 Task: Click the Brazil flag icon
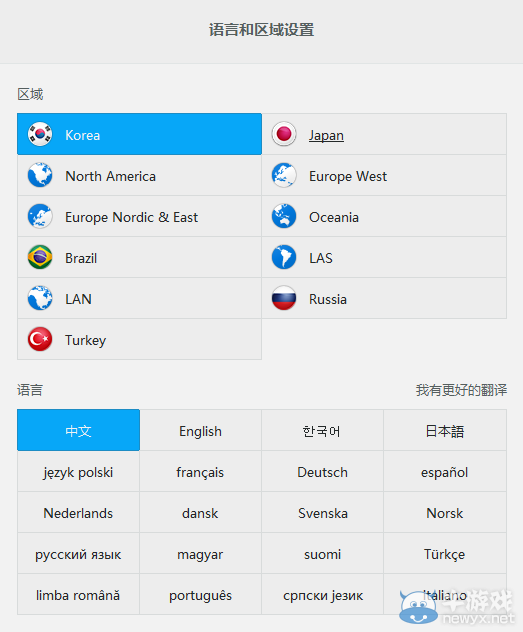[40, 257]
